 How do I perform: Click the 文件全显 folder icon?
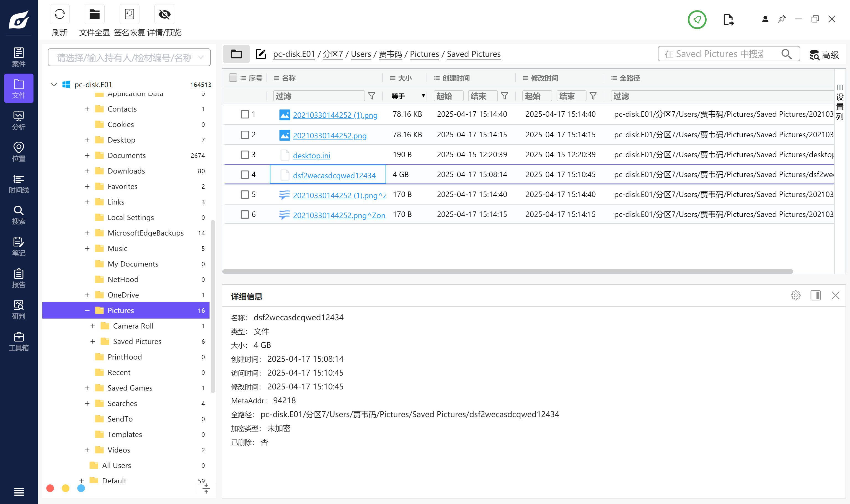point(94,14)
